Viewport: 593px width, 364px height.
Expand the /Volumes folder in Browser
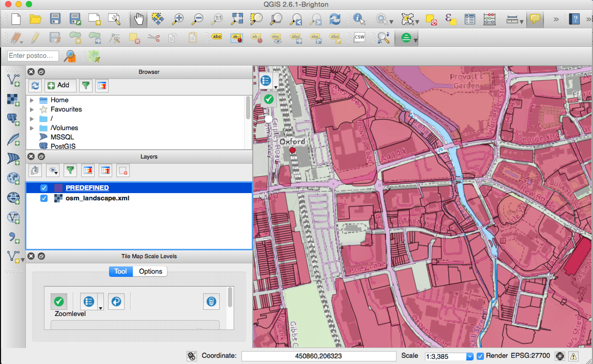tap(32, 128)
